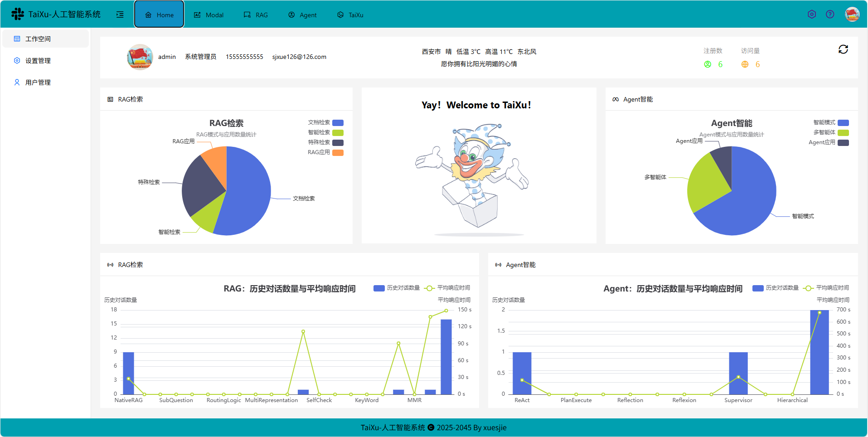Image resolution: width=868 pixels, height=437 pixels.
Task: Switch to the Modal tab
Action: 209,15
